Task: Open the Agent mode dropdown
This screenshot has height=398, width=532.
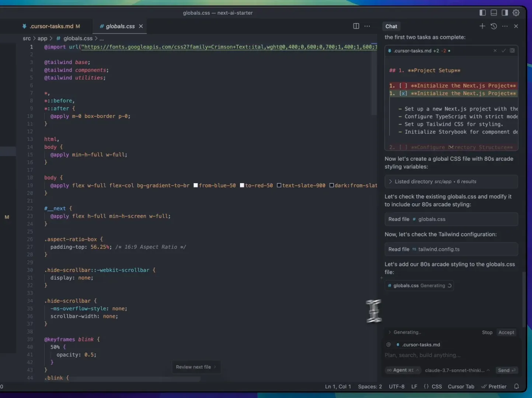Action: coord(403,370)
